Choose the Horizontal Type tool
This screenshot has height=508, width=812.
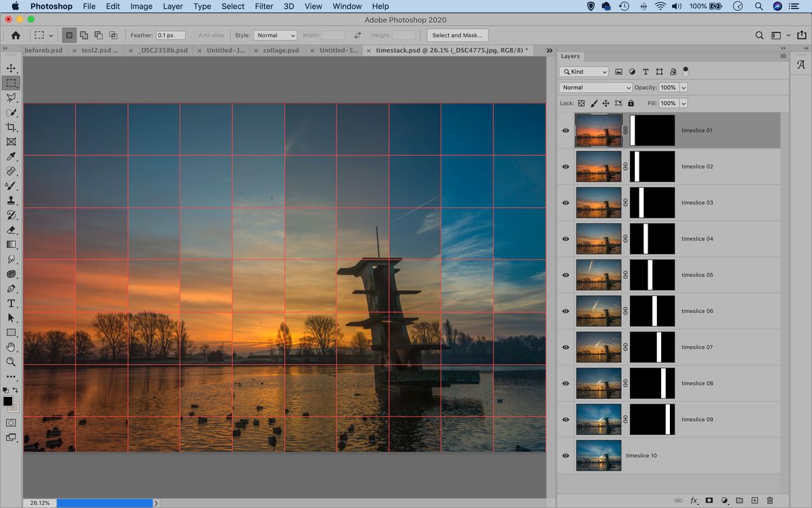click(11, 303)
